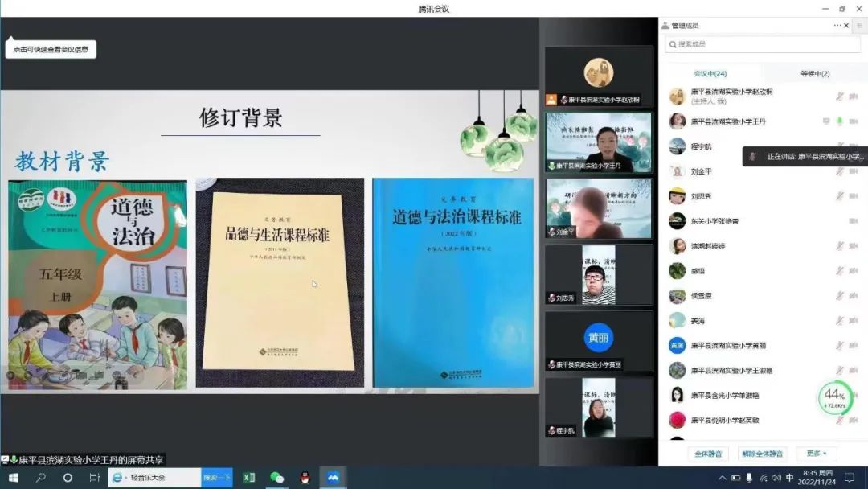Switch to the 会议中(24) tab
The height and width of the screenshot is (489, 868).
coord(710,73)
